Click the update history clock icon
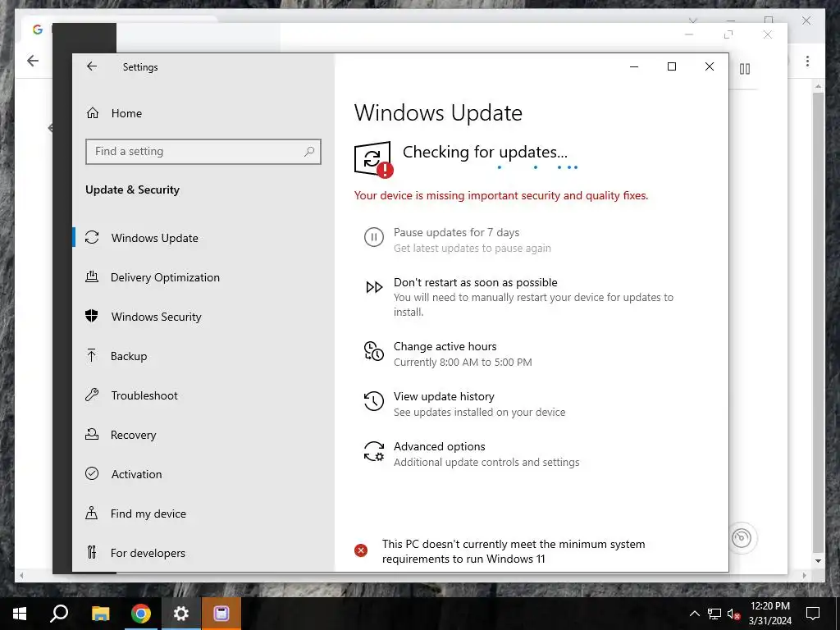Viewport: 840px width, 630px height. click(374, 400)
